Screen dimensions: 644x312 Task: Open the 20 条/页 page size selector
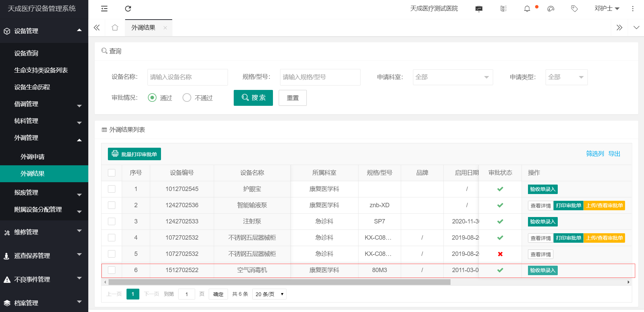[x=269, y=294]
